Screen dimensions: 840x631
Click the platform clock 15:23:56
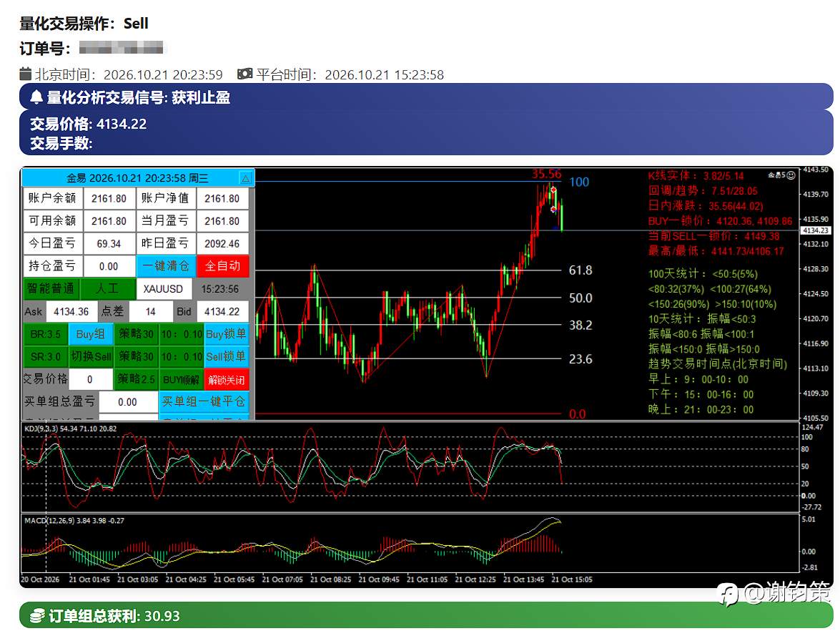tap(220, 288)
